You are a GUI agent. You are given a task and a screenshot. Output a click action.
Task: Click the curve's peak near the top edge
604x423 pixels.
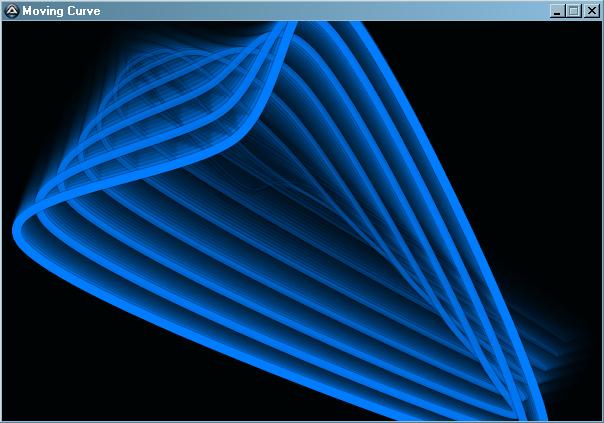coord(284,31)
